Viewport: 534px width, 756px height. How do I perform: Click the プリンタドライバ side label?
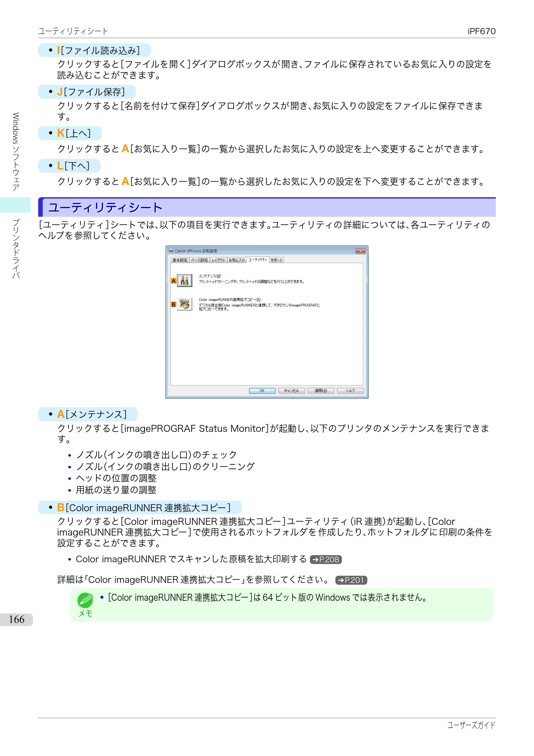point(16,249)
